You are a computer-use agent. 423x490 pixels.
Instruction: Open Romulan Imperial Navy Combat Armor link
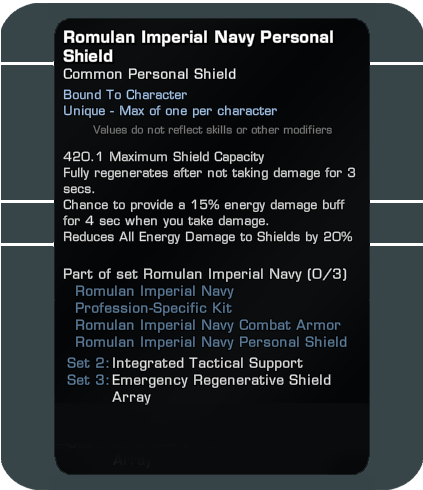click(x=208, y=325)
